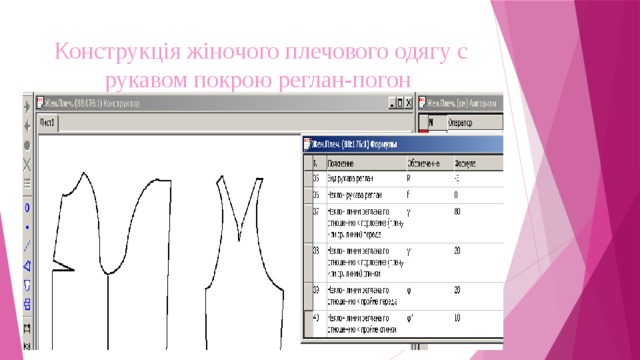Click the lowest icon in the left toolbar
This screenshot has width=640, height=360.
click(27, 346)
